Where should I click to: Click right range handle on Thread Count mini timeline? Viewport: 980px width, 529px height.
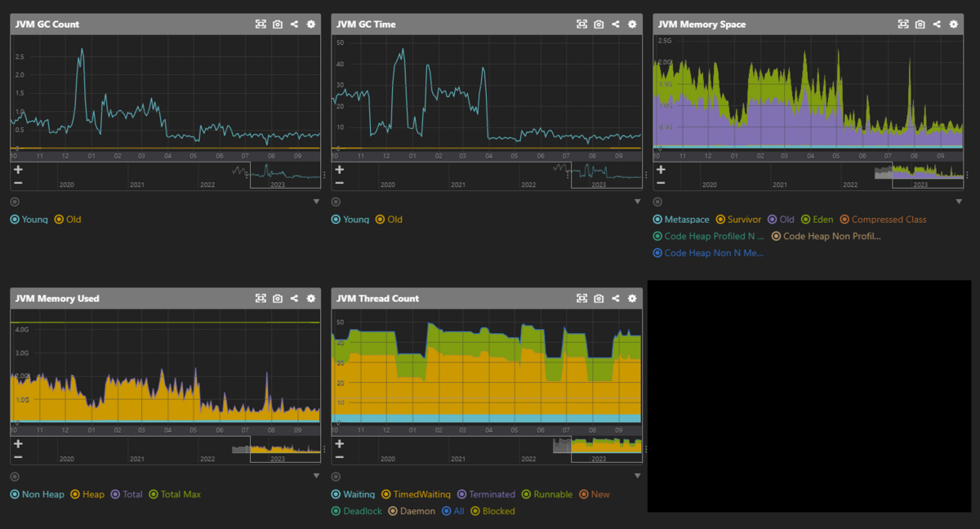(647, 449)
